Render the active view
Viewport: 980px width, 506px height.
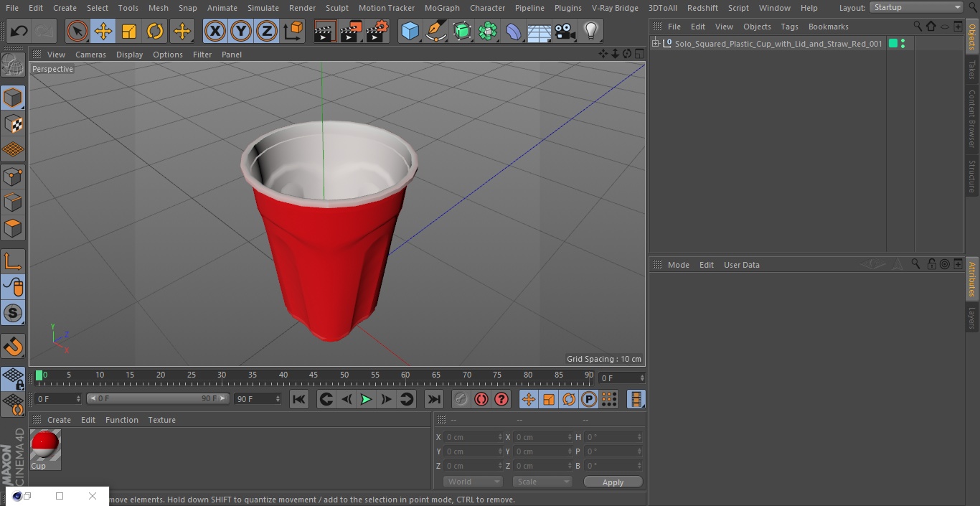tap(325, 31)
